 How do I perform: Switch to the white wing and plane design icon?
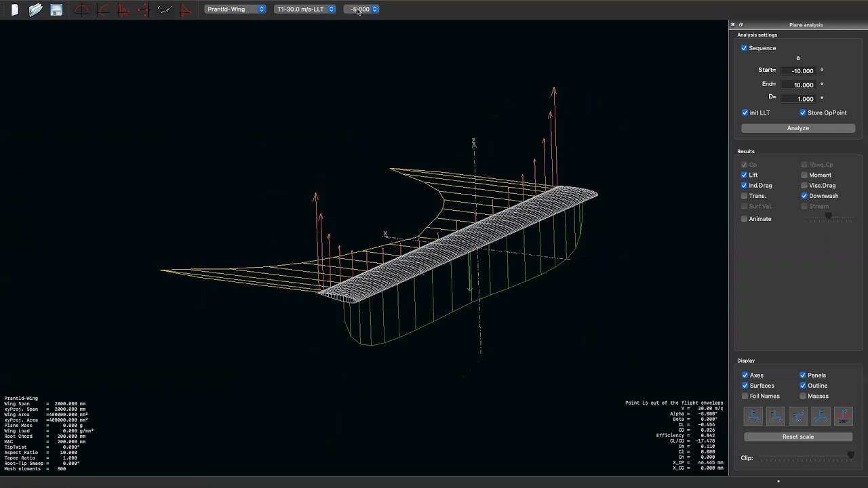(164, 9)
